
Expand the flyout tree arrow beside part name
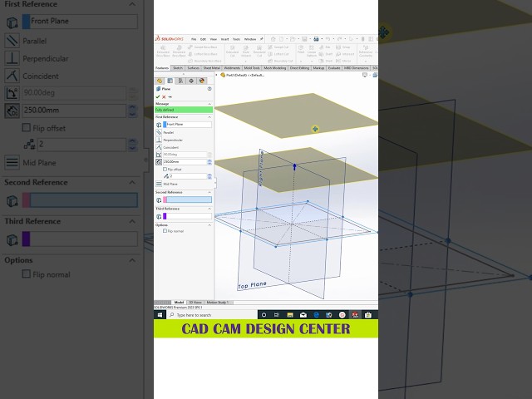tap(217, 75)
